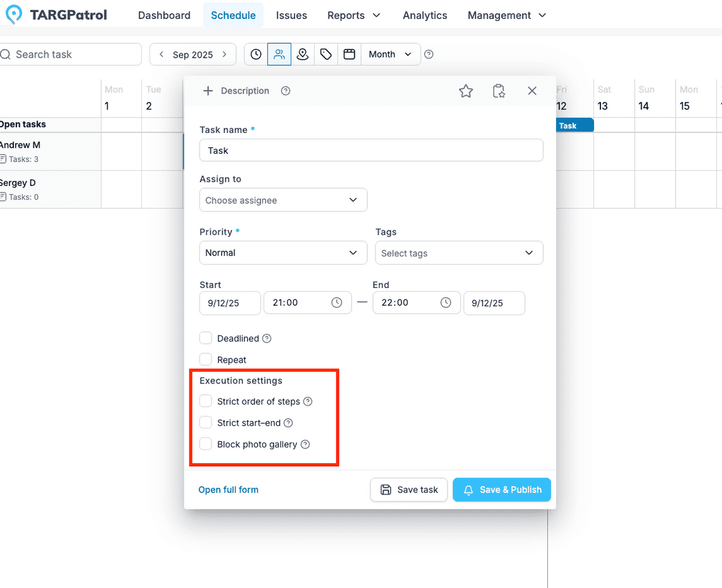Click Mon 15 column header
Viewport: 722px width, 588px height.
(696, 98)
